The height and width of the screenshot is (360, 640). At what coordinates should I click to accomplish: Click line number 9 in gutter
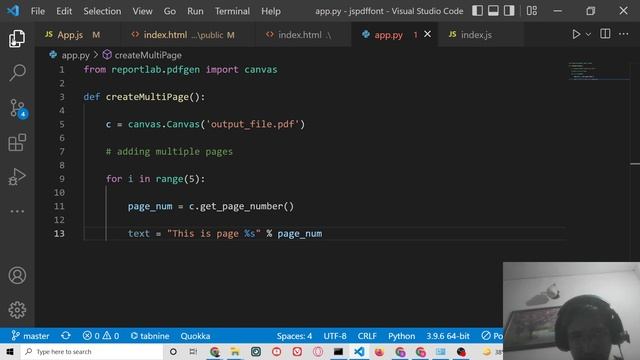(62, 179)
